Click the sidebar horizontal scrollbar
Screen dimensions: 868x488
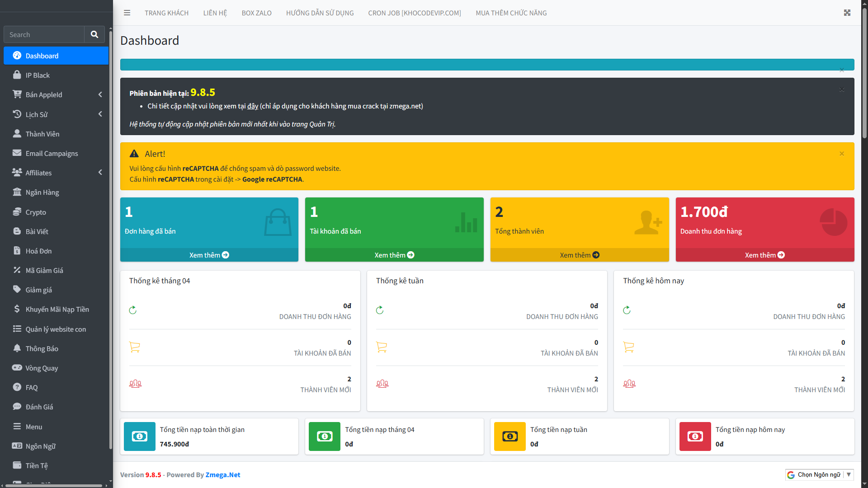pyautogui.click(x=54, y=485)
